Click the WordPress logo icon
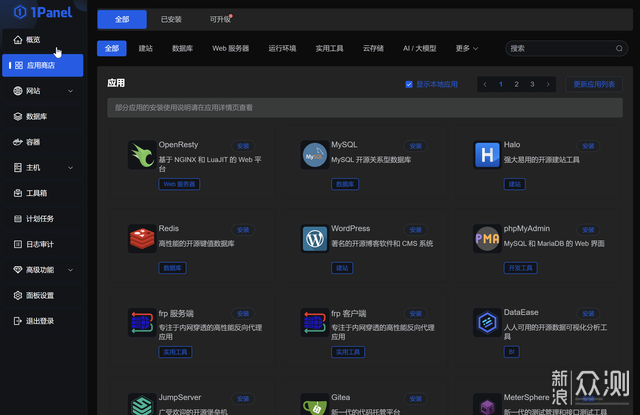Image resolution: width=640 pixels, height=415 pixels. click(x=315, y=238)
